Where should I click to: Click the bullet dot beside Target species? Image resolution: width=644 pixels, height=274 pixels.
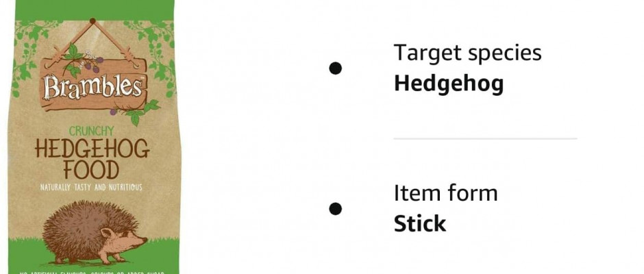click(335, 68)
